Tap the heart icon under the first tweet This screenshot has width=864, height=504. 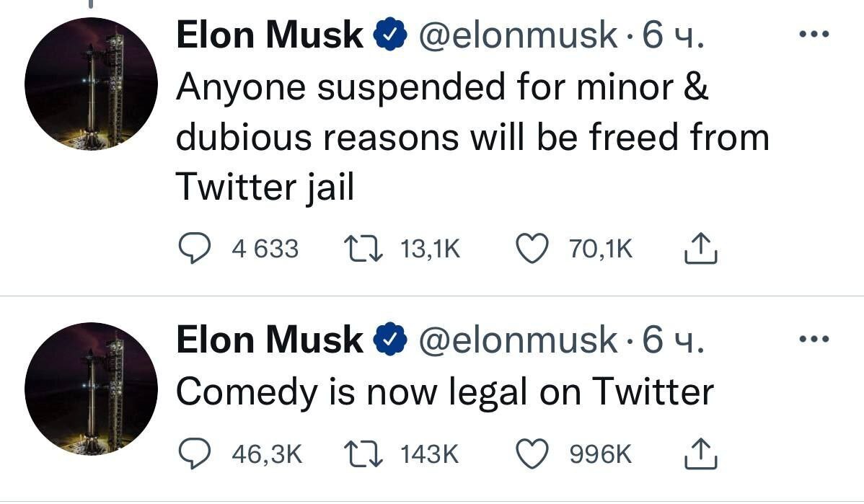tap(532, 248)
